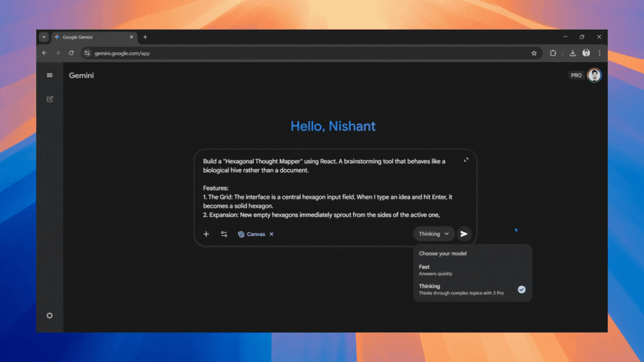644x362 pixels.
Task: Open browser Extensions puzzle icon
Action: (553, 53)
